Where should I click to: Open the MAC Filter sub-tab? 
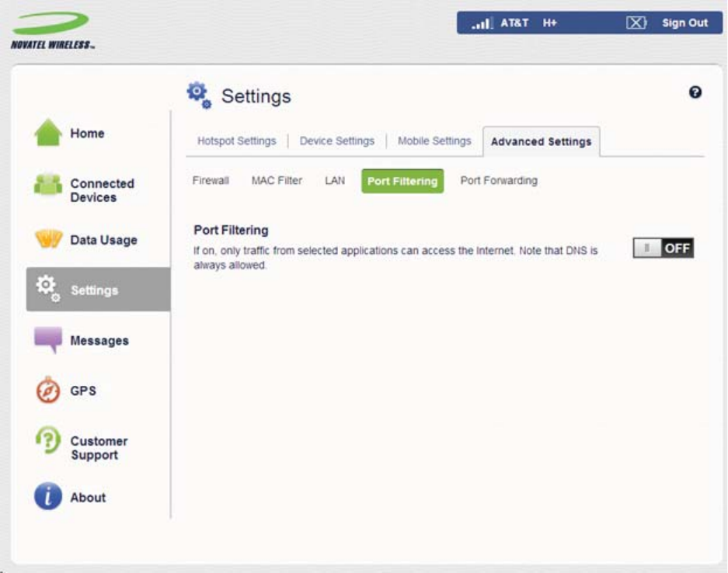pos(277,180)
